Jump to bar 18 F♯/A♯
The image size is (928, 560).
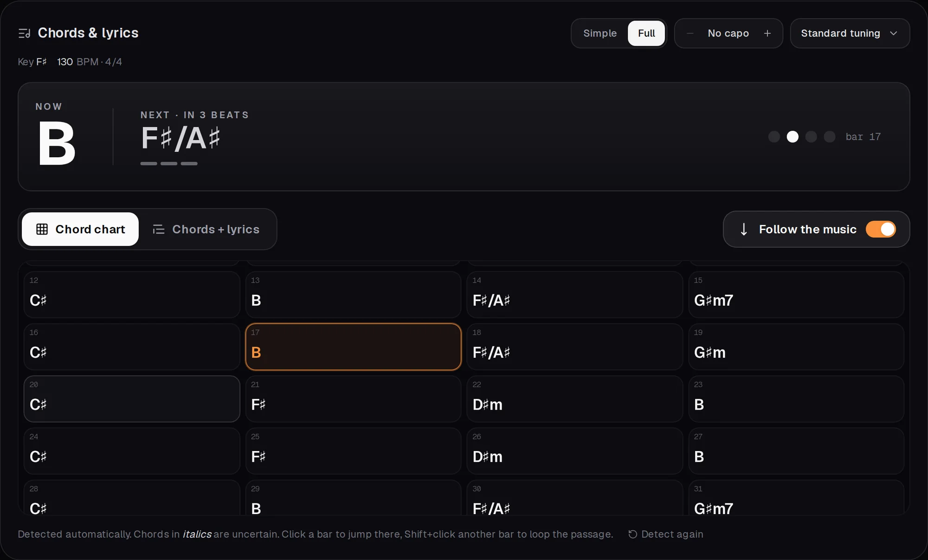[x=574, y=347]
